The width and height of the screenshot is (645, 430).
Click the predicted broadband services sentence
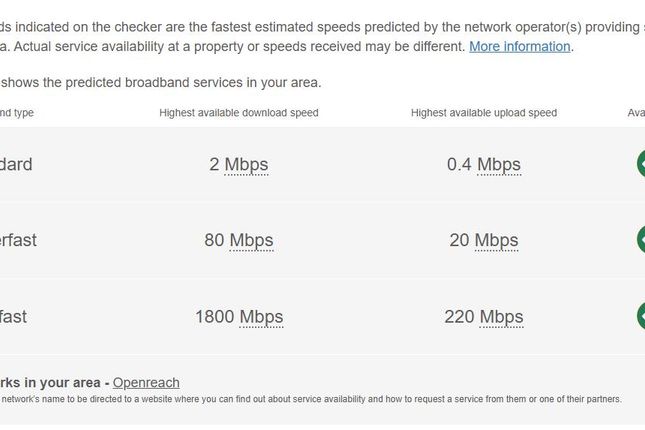tap(160, 83)
